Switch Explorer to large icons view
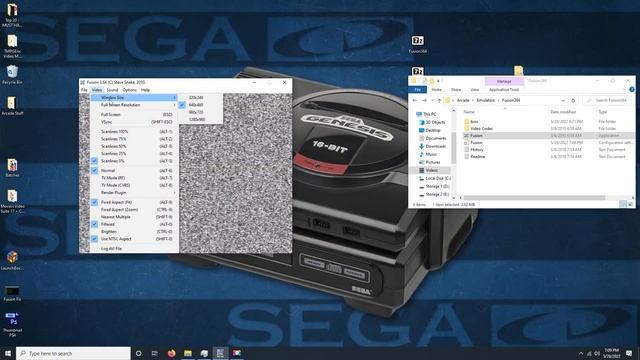 [x=631, y=204]
